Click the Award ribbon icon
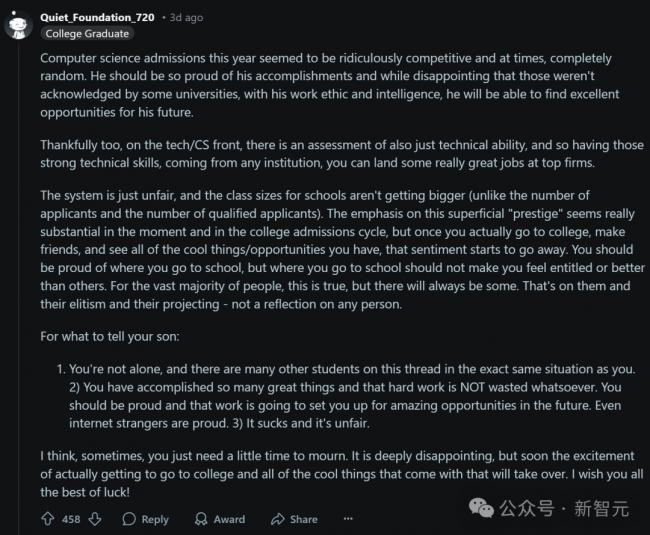This screenshot has width=650, height=535. click(x=200, y=519)
